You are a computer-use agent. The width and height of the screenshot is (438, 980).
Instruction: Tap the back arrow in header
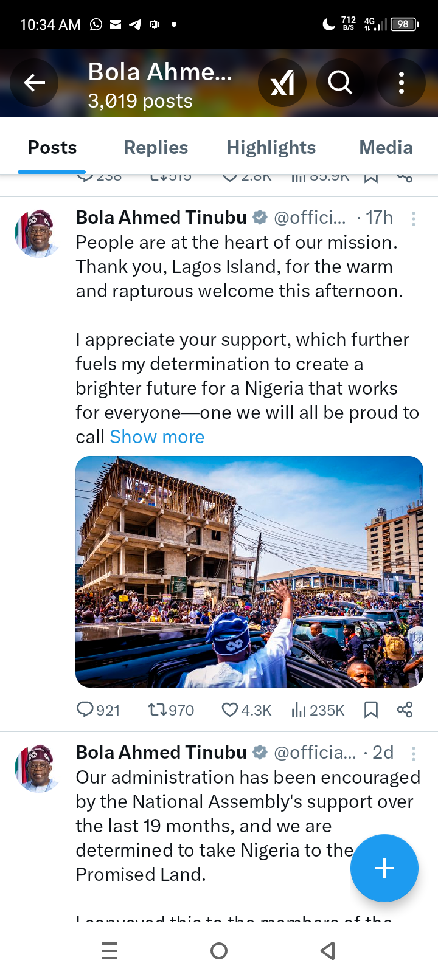[x=34, y=83]
